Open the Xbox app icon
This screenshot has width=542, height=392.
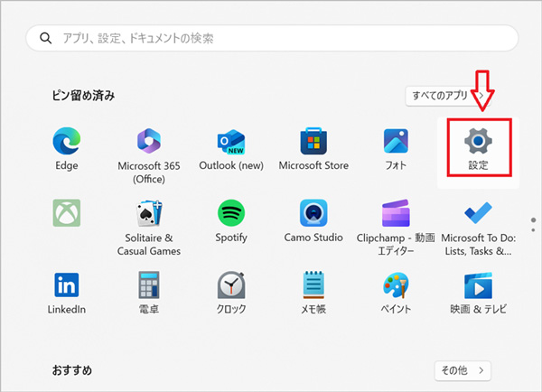67,213
